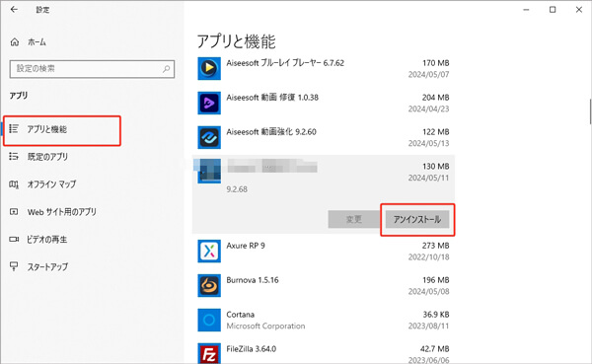The image size is (592, 364).
Task: Click the back arrow in Settings
Action: point(14,10)
